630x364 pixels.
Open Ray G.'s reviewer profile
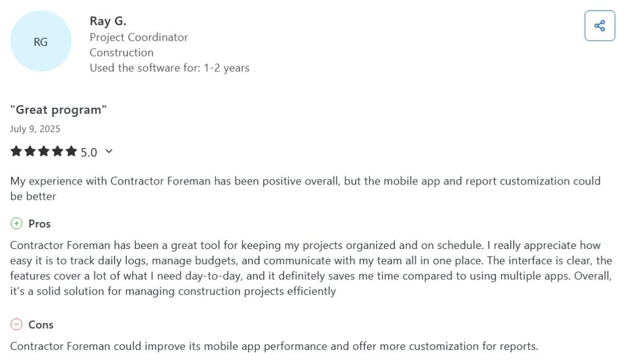click(108, 20)
